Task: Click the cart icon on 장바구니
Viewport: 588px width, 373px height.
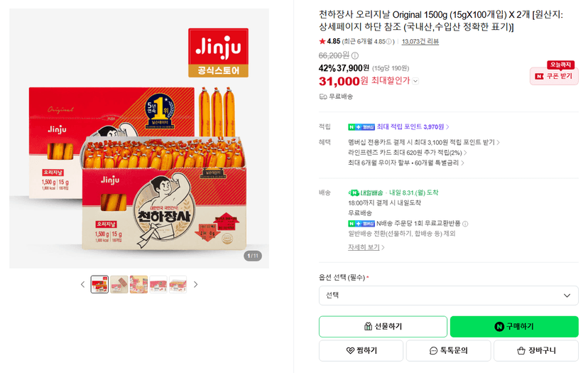Action: (x=521, y=351)
